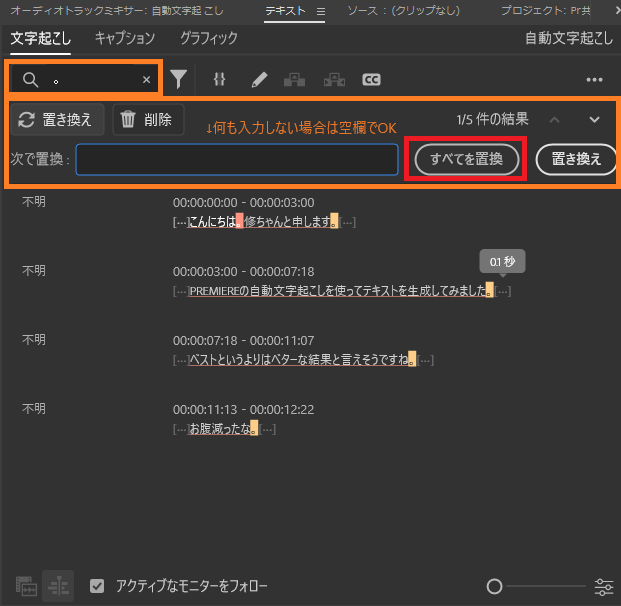Screen dimensions: 621x606
Task: Click the [...] pause marker before こんにちは
Action: pyautogui.click(x=180, y=222)
